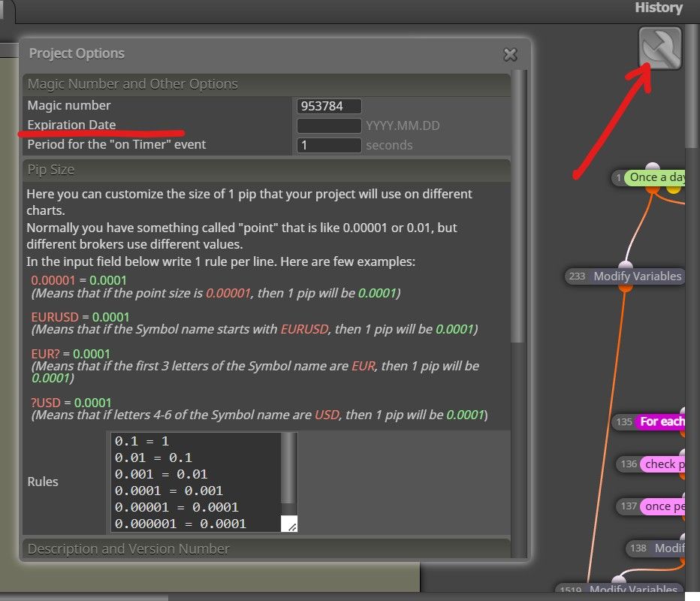This screenshot has height=601, width=700.
Task: Select the 'check p' block 136
Action: coord(650,464)
